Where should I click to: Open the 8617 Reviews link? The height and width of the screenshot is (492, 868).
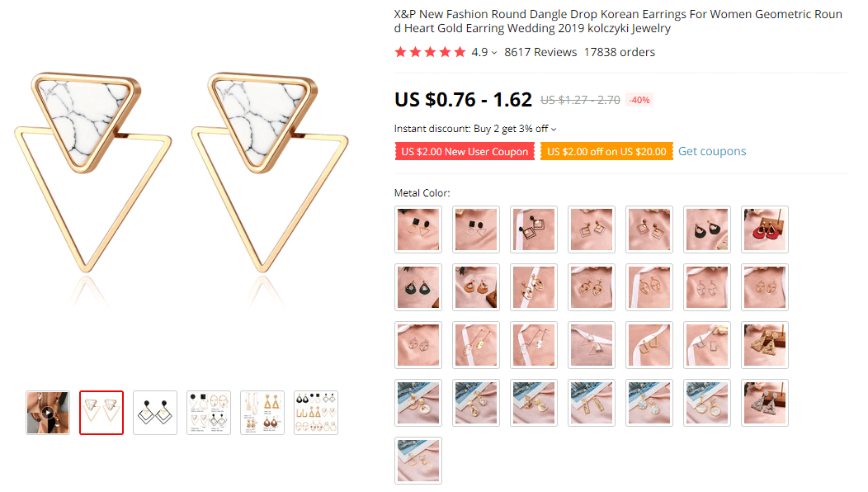tap(540, 52)
